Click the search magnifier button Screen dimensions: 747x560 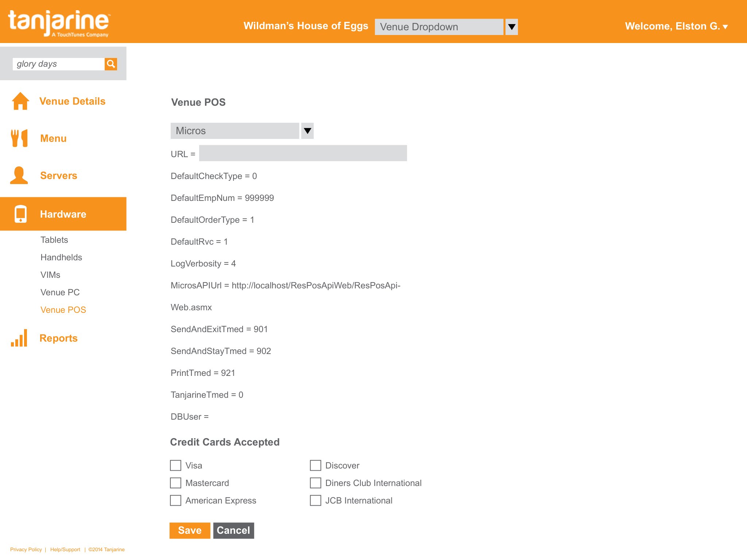click(x=111, y=64)
